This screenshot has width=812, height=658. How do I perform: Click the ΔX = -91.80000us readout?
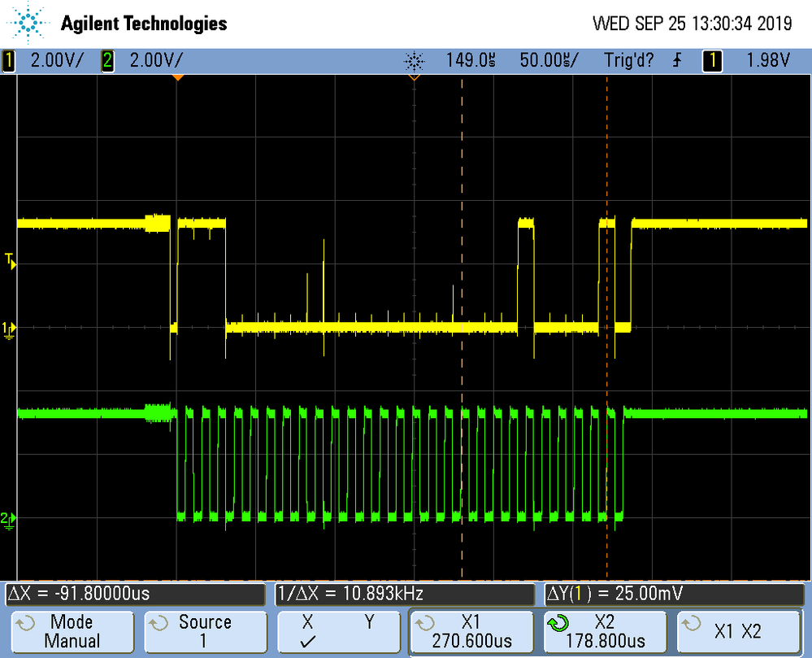point(136,594)
